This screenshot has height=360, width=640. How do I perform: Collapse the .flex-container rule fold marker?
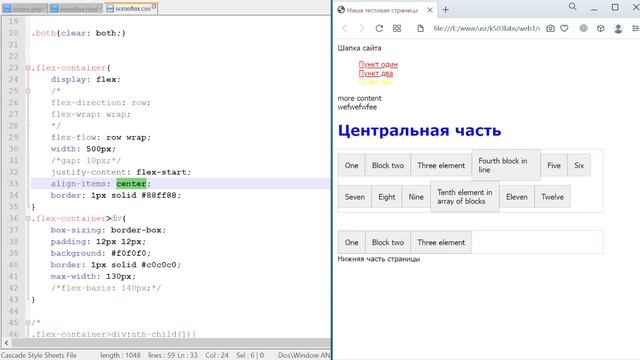click(x=28, y=68)
